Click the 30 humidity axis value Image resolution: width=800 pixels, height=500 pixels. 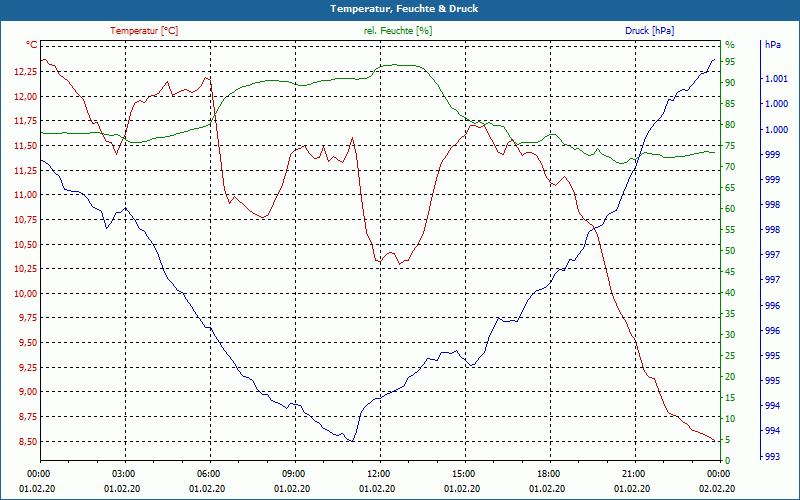pos(730,335)
